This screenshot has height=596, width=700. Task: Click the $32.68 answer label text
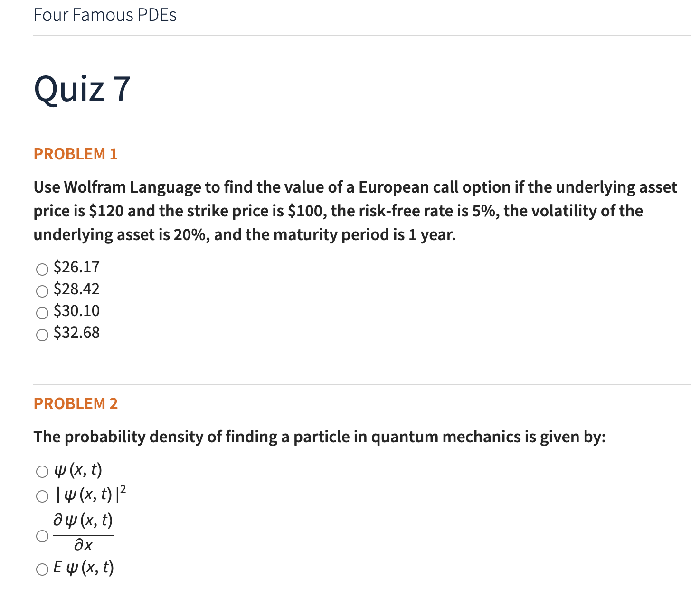point(76,333)
